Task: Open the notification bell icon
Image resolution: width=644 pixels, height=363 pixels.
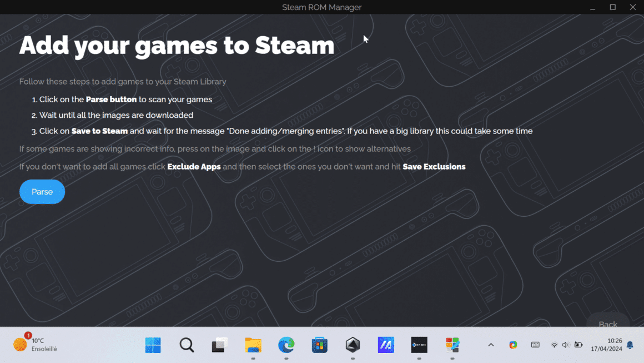Action: pos(630,345)
